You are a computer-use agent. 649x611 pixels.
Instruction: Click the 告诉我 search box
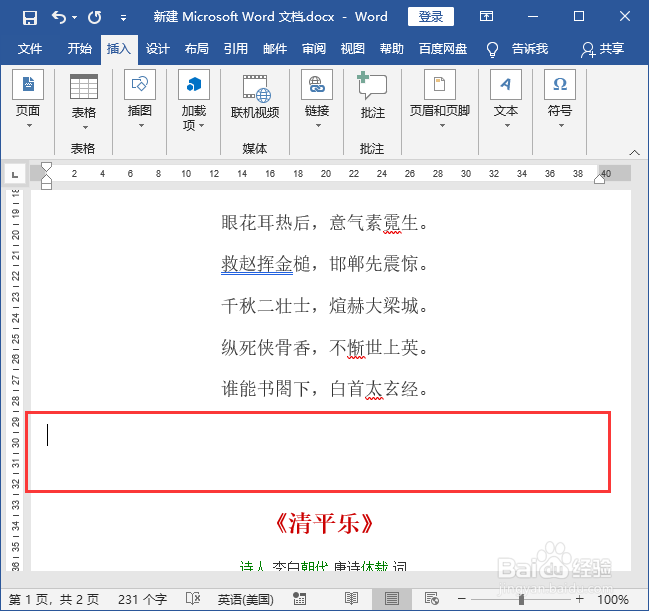click(x=530, y=49)
